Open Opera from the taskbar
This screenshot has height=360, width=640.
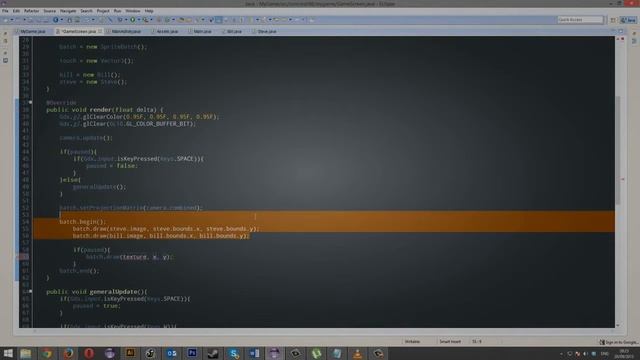pos(89,353)
